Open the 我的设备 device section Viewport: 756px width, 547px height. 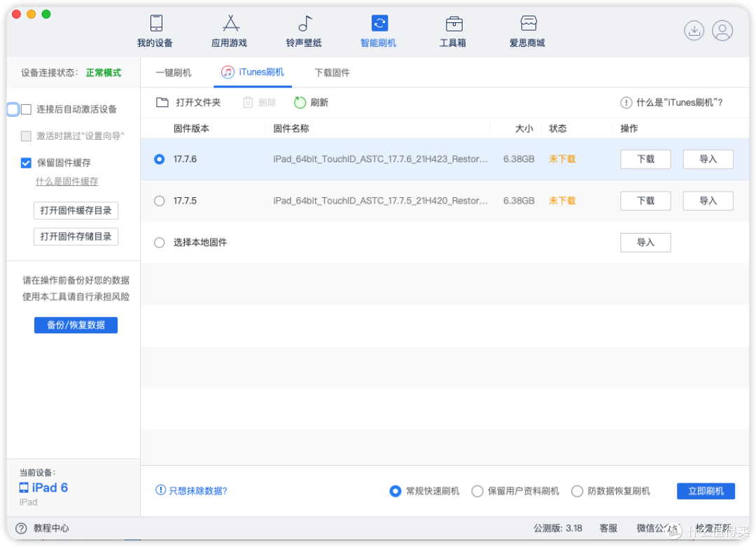155,31
